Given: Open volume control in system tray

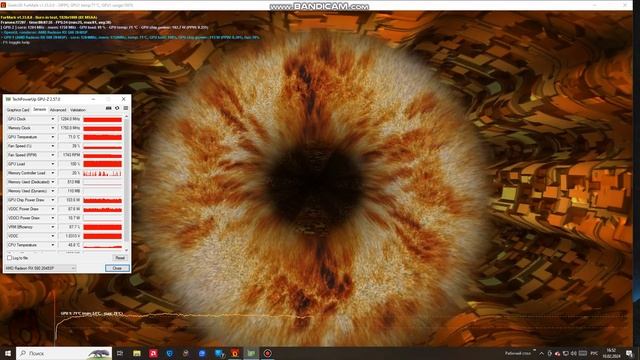Looking at the screenshot, I should pos(573,353).
